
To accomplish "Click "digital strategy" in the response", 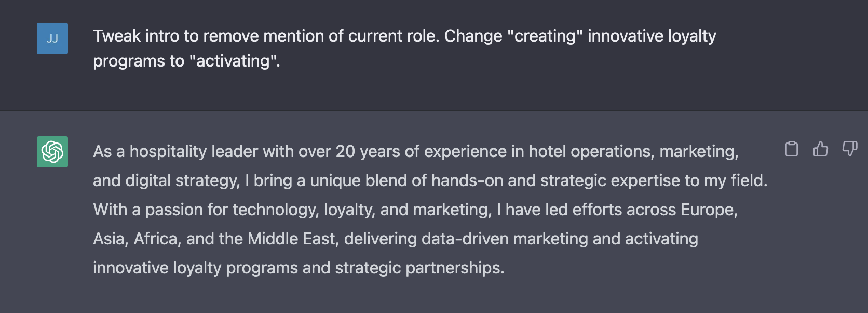I will (181, 180).
